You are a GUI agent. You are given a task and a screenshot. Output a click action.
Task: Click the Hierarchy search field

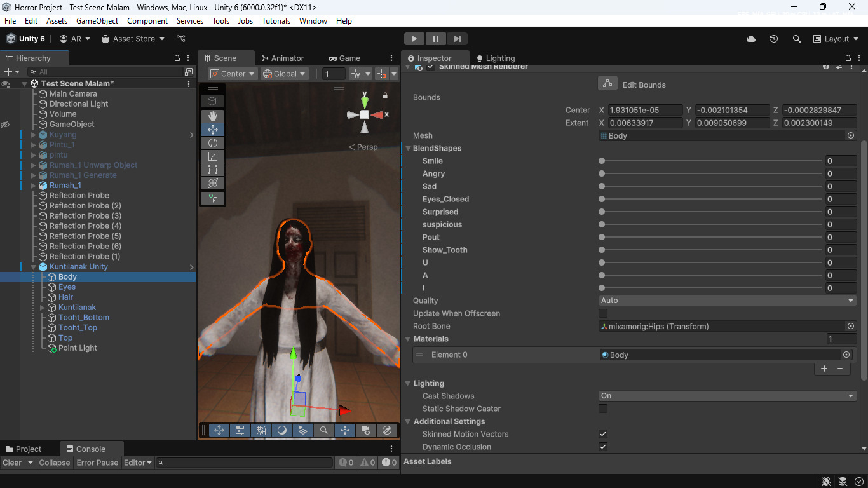105,72
